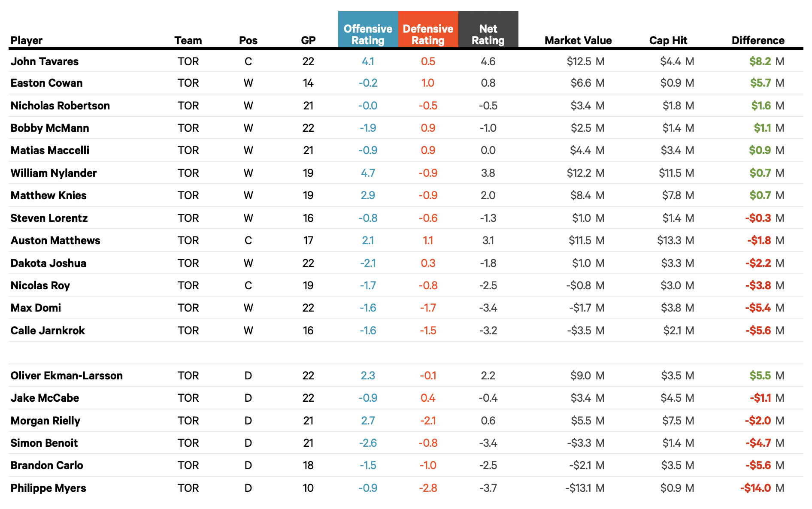Sort by the Player column header
Image resolution: width=812 pixels, height=509 pixels.
pyautogui.click(x=27, y=40)
